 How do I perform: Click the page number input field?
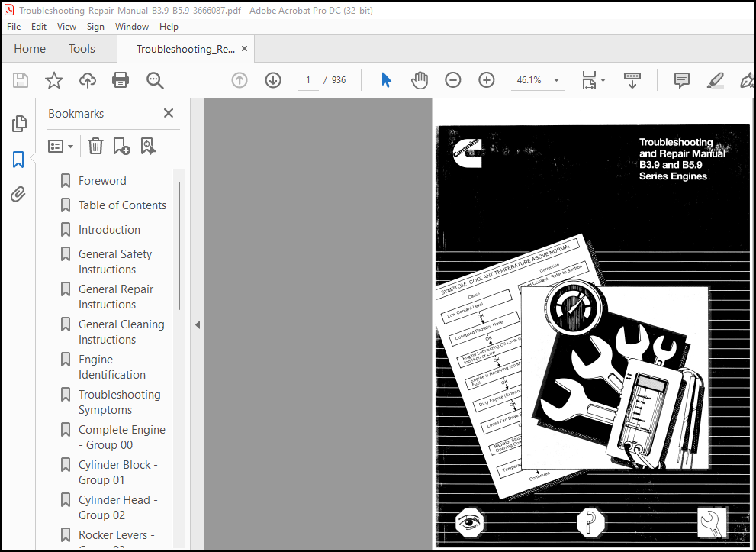coord(307,80)
